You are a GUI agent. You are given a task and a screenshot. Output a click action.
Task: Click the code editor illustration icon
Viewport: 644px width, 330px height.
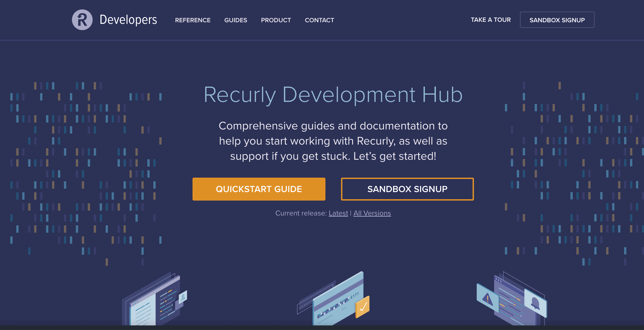(154, 299)
